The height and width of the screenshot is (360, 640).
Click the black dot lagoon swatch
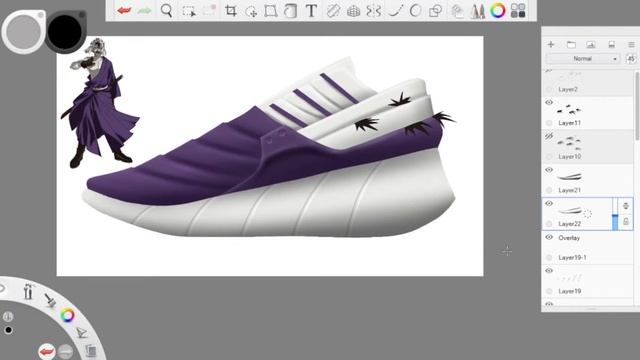click(x=8, y=330)
